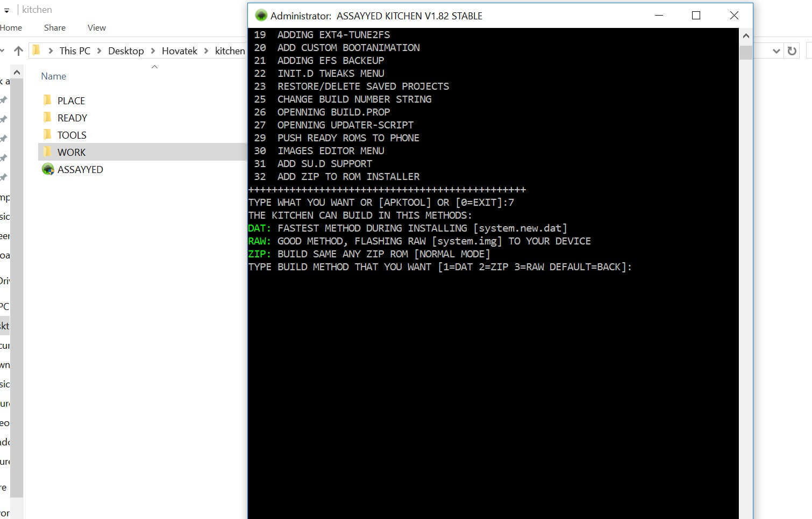Sort files by the Name column header

53,76
